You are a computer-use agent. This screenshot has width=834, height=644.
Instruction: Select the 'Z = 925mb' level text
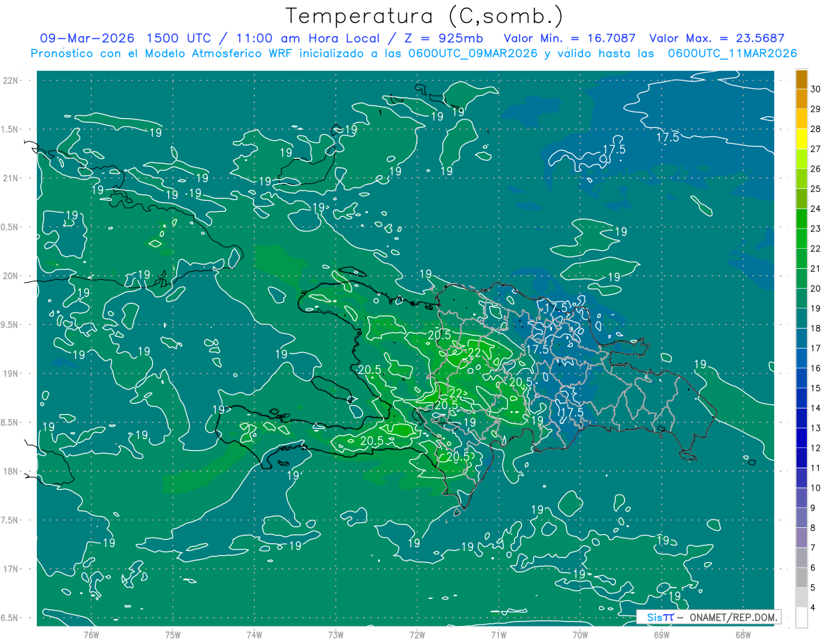pyautogui.click(x=443, y=38)
